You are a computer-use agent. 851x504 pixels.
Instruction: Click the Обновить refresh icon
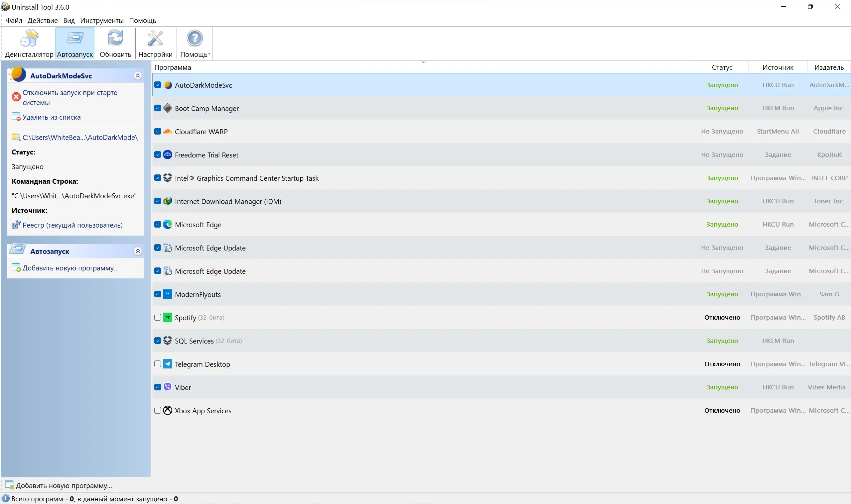(x=115, y=38)
